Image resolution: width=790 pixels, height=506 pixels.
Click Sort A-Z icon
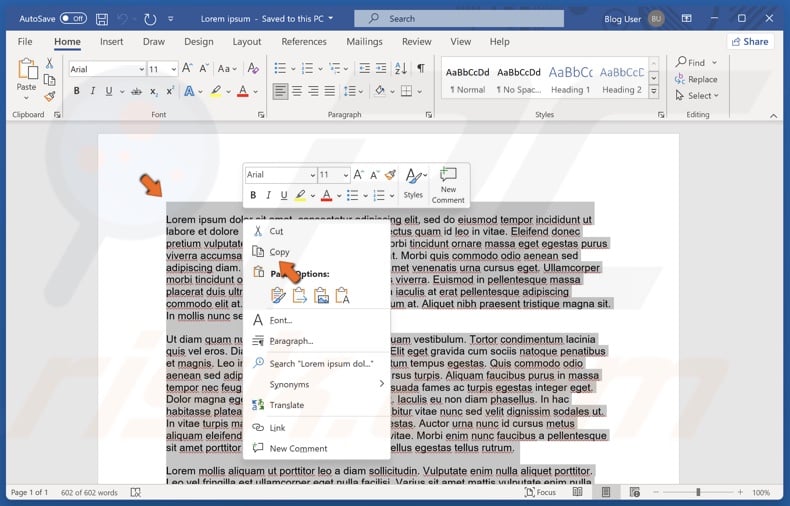(x=401, y=68)
